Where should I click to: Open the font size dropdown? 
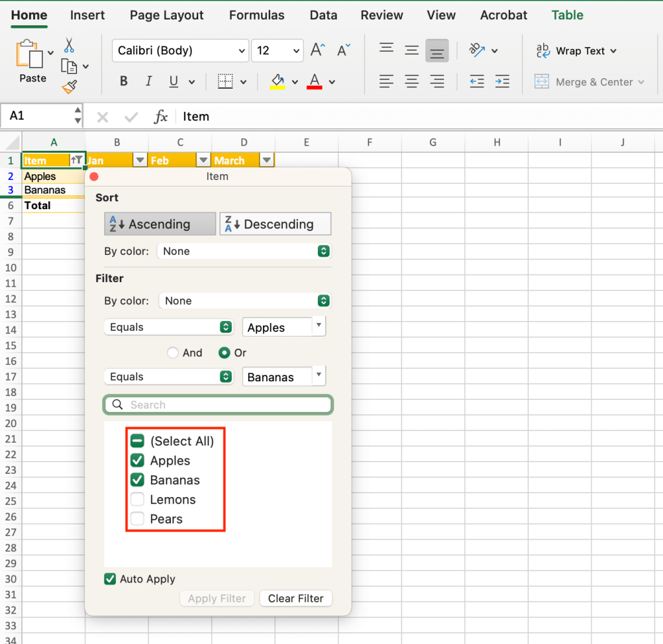pos(296,50)
